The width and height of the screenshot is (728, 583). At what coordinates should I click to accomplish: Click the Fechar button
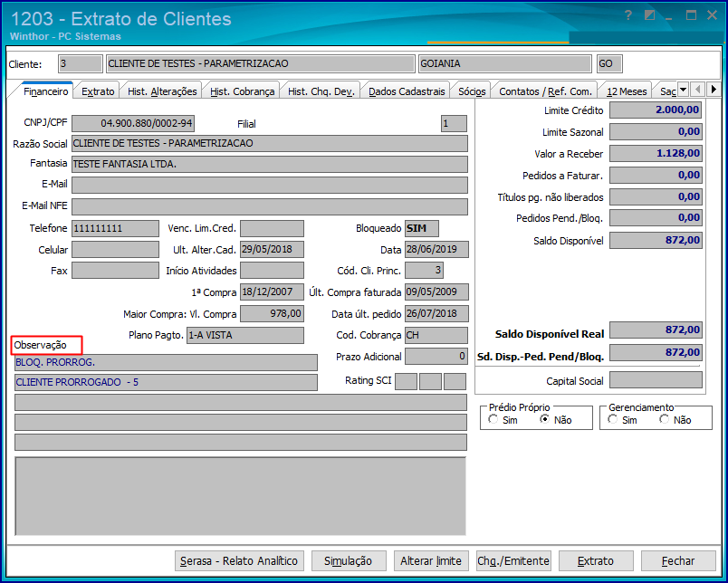tap(678, 560)
